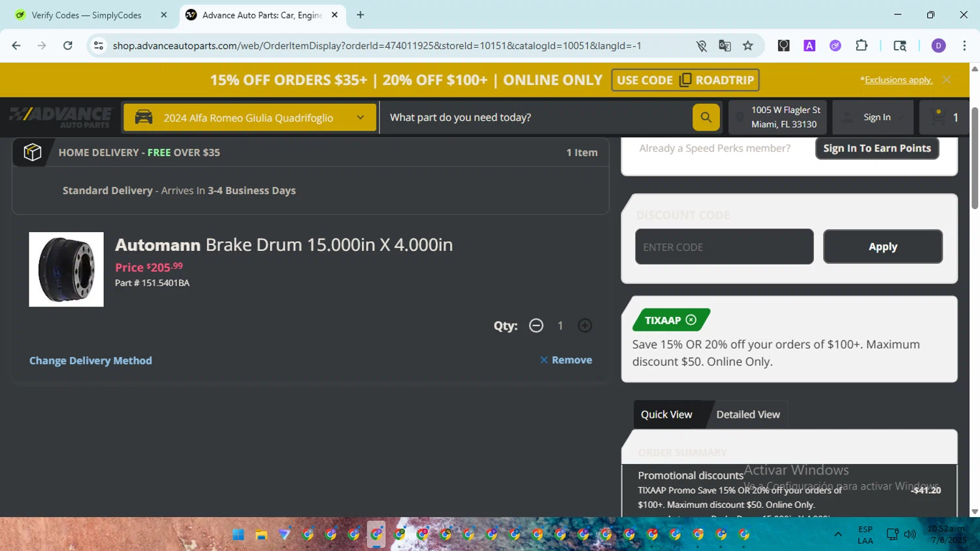Reload the page
Screen dimensions: 980x551
(68, 46)
